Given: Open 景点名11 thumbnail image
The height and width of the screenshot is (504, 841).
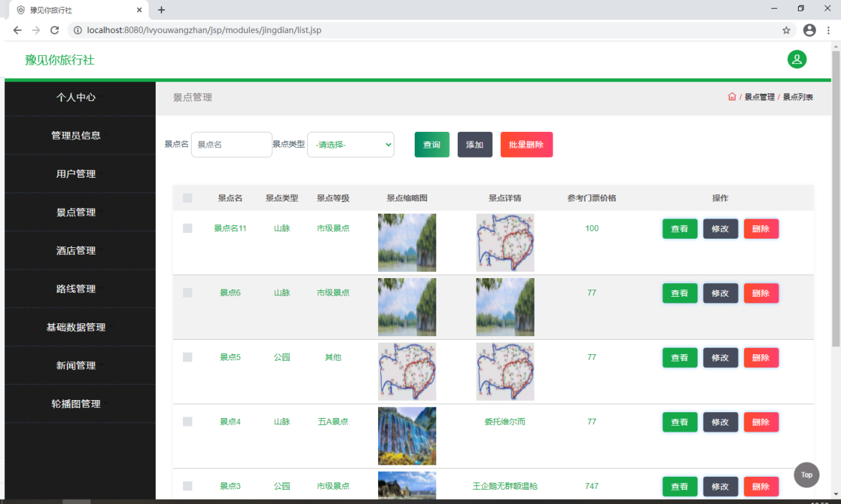Looking at the screenshot, I should 407,242.
